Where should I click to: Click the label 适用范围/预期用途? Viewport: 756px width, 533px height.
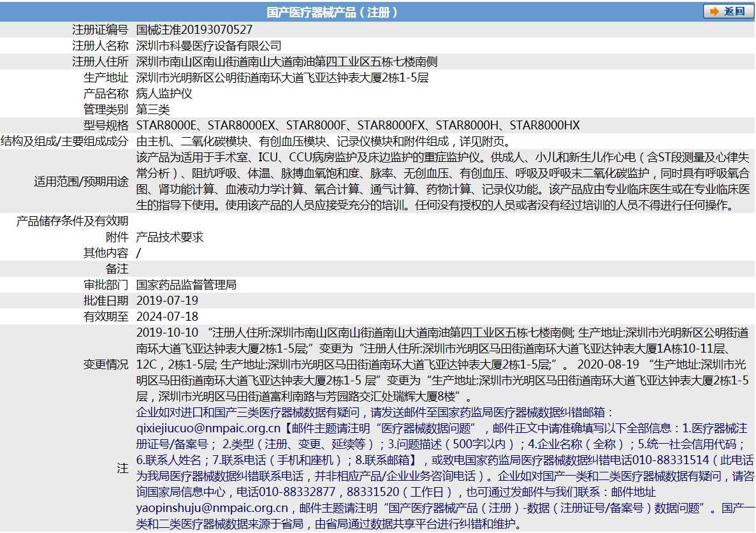(x=81, y=181)
